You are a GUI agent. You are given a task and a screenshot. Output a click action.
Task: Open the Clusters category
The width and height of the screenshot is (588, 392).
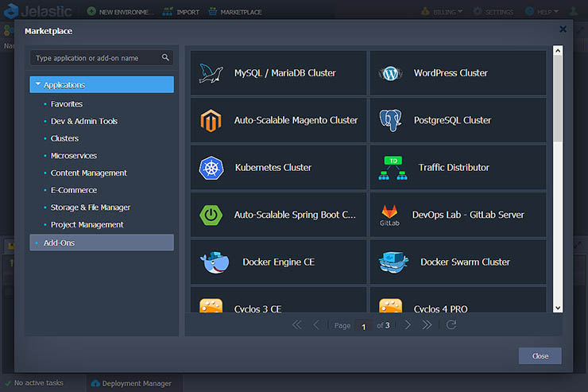point(64,138)
